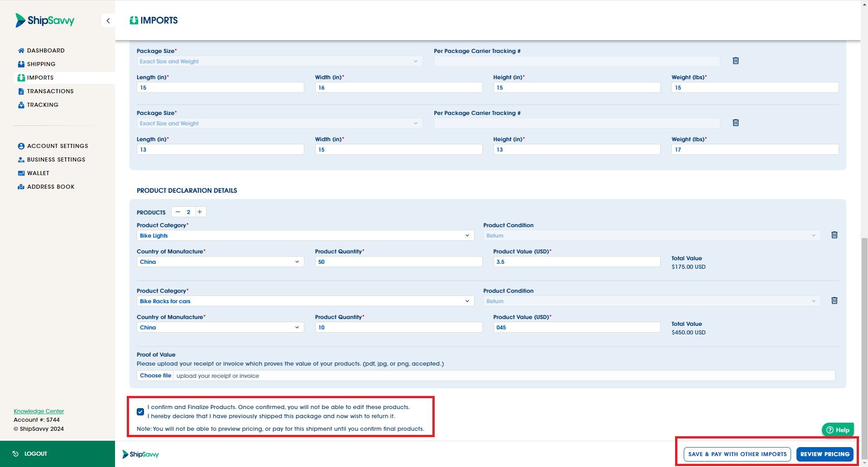Image resolution: width=868 pixels, height=467 pixels.
Task: Remove the Bike Lights product via trash icon
Action: 834,235
